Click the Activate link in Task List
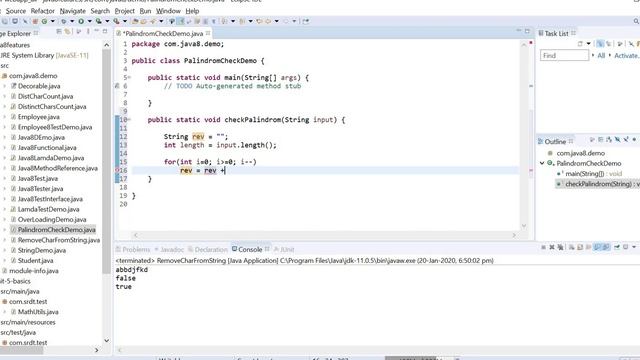Screen dimensions: 640x360 click(627, 56)
